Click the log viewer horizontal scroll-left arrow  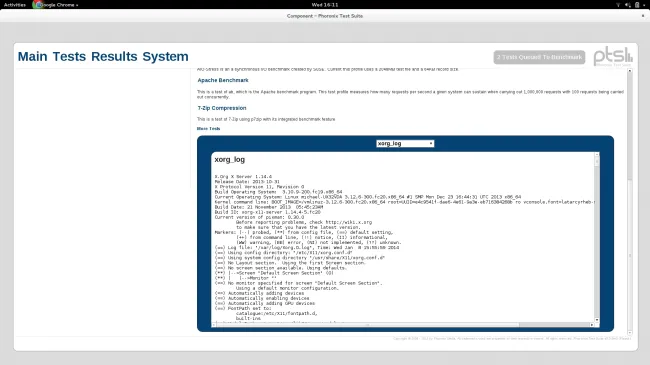[214, 325]
